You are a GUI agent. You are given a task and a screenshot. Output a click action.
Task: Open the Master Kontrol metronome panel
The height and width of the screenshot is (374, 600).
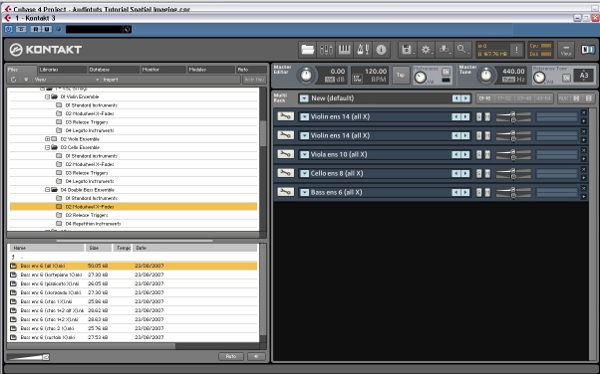click(x=363, y=50)
